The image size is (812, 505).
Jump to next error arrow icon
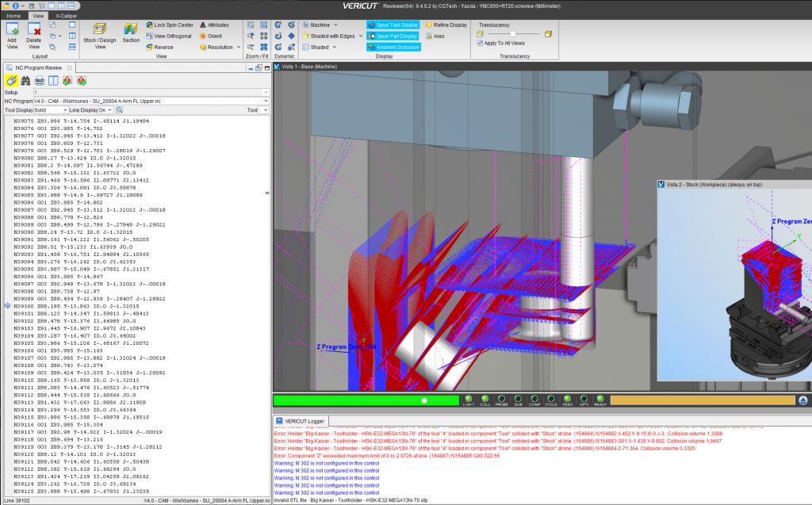[82, 81]
